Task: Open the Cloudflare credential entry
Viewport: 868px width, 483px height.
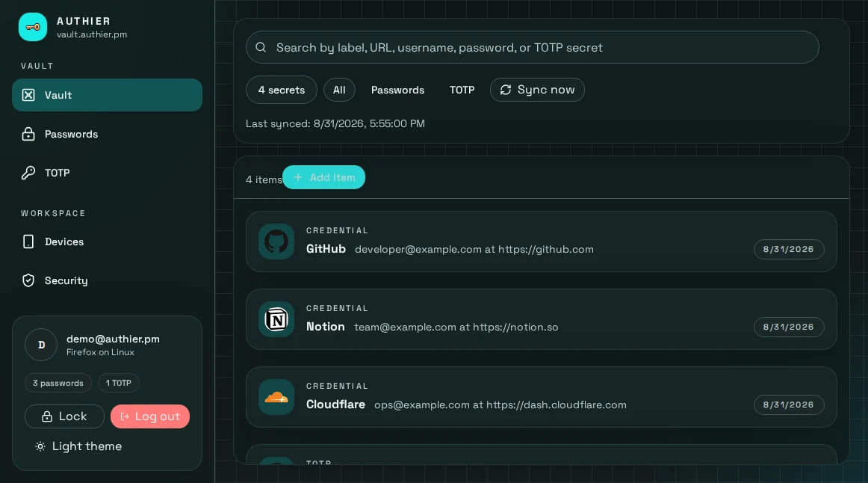Action: pyautogui.click(x=541, y=396)
